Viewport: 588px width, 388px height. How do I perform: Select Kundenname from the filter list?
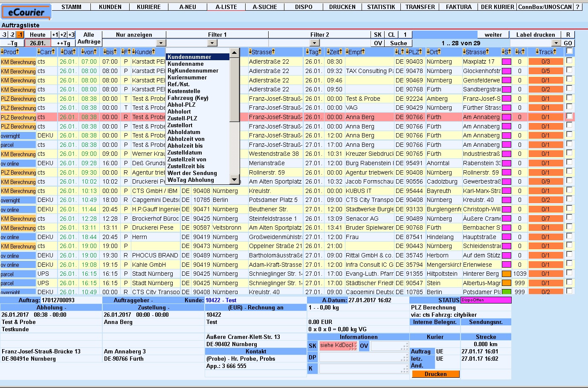185,64
